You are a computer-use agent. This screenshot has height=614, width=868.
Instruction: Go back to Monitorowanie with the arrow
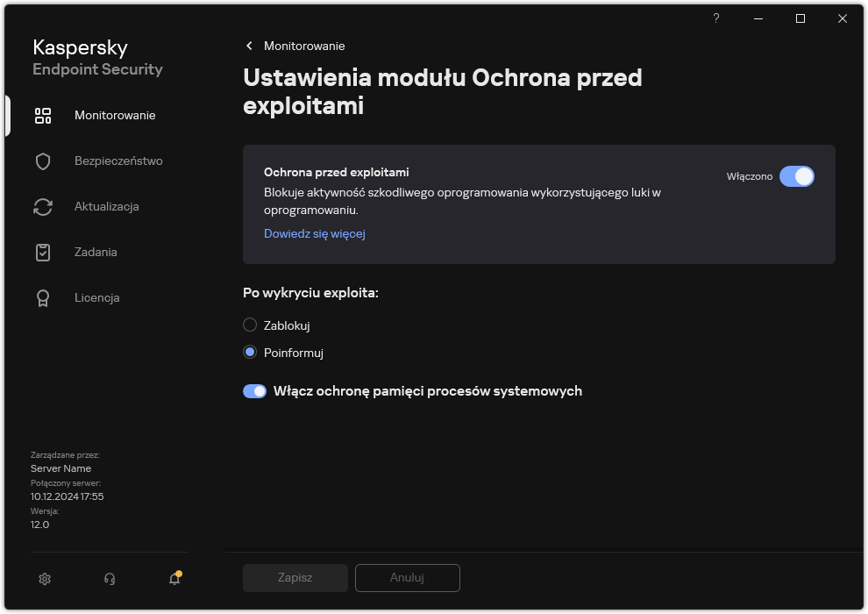pyautogui.click(x=248, y=46)
